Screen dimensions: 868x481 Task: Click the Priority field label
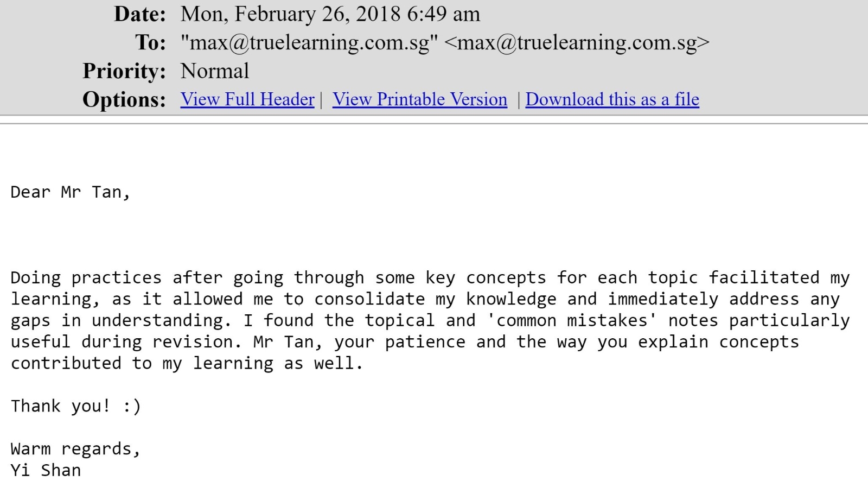coord(124,71)
